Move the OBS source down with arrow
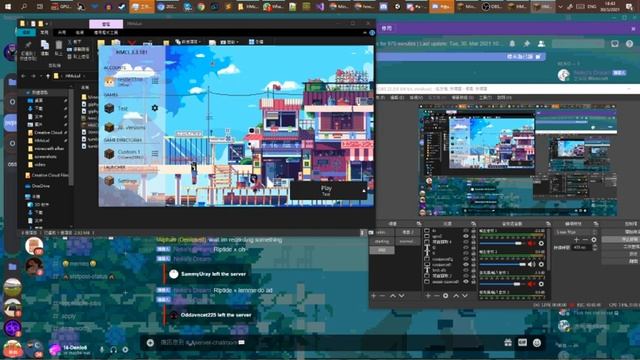The image size is (640, 360). [465, 296]
